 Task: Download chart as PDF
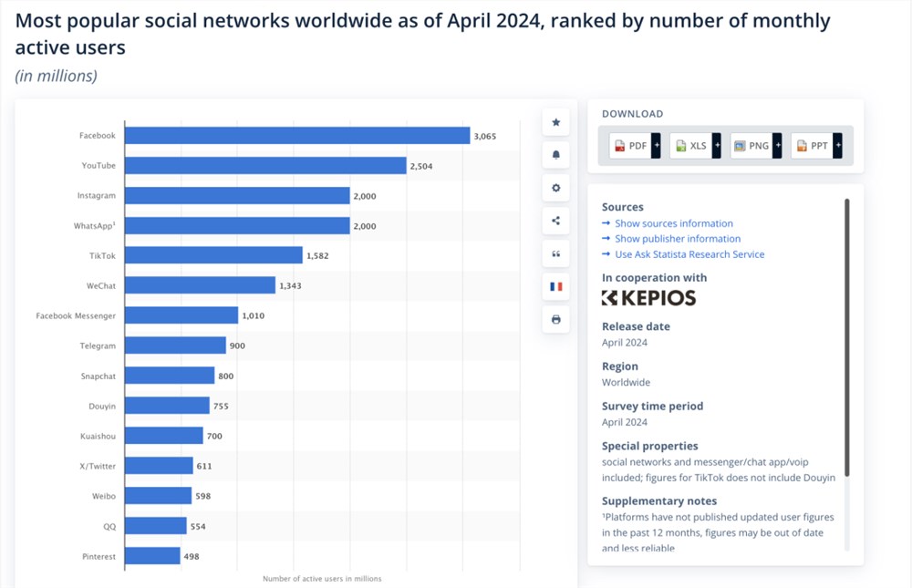630,145
